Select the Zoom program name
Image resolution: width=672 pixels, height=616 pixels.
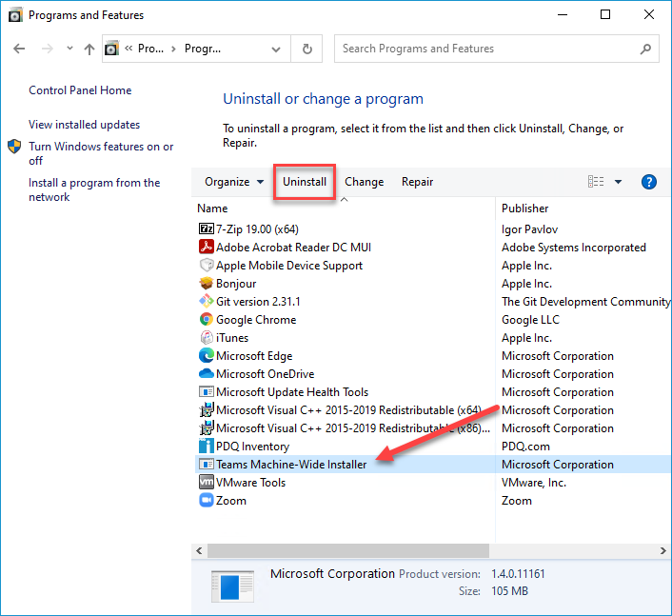coord(231,501)
